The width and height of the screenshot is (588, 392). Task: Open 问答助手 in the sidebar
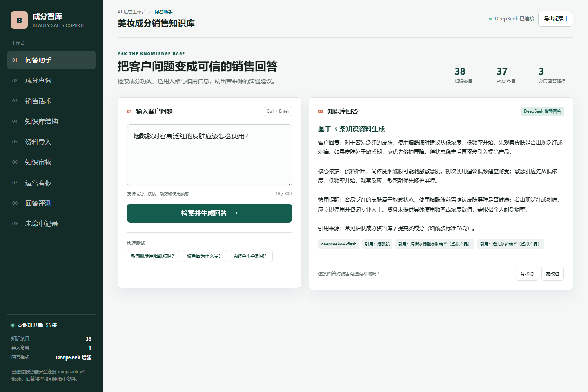pos(51,60)
